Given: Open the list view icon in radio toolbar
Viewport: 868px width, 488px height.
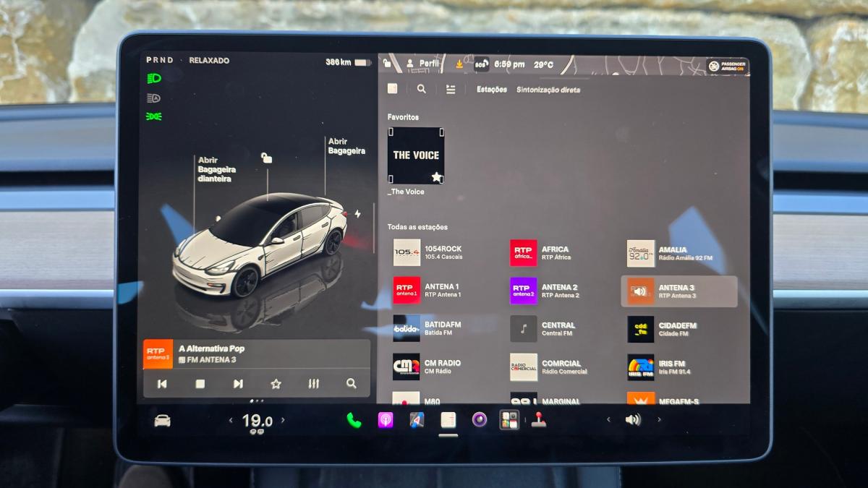Looking at the screenshot, I should (451, 90).
